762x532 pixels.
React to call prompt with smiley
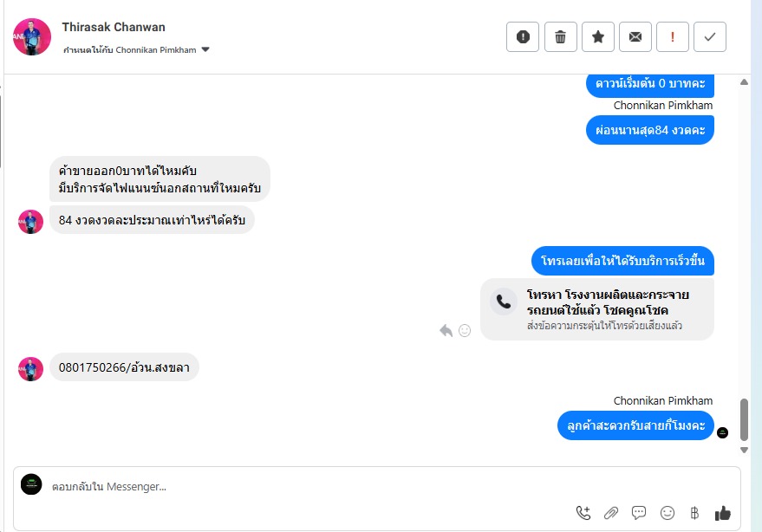tap(465, 331)
